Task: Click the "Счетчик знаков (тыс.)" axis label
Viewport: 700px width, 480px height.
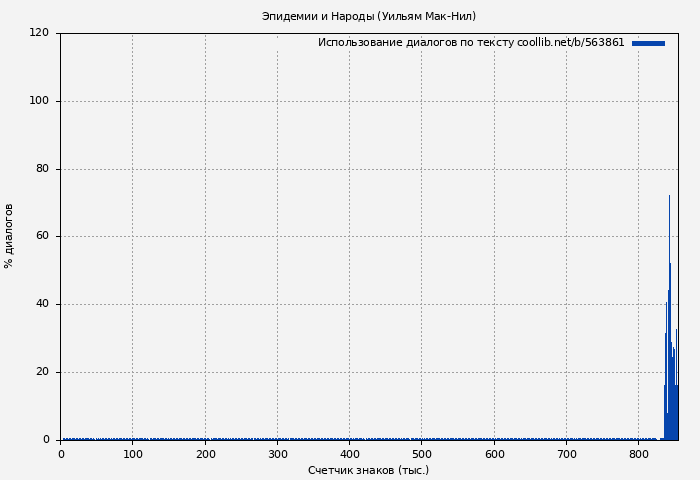Action: click(368, 470)
